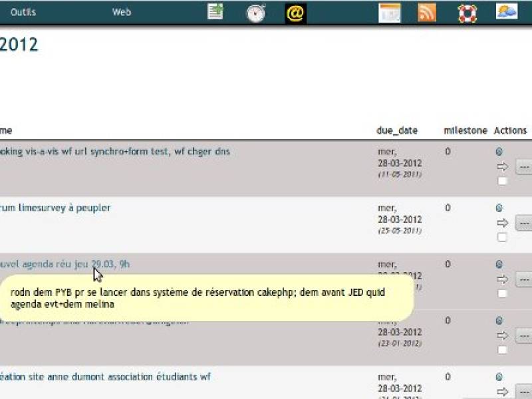Tick checkbox for limesurvey à peupler task

502,237
